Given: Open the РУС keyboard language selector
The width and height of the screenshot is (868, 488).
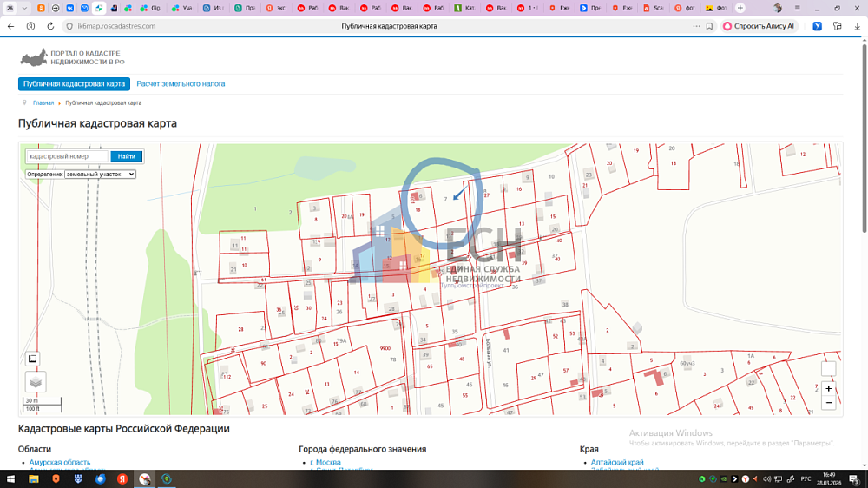Looking at the screenshot, I should 805,478.
